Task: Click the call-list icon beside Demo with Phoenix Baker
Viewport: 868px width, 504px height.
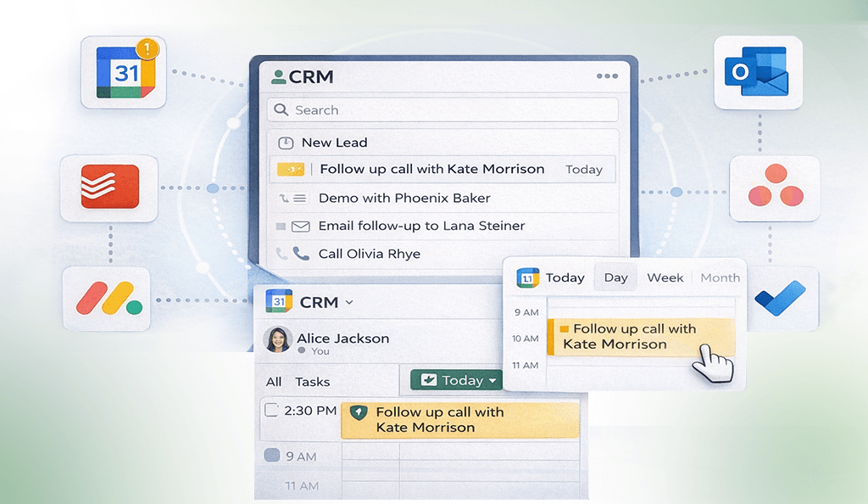Action: 298,198
